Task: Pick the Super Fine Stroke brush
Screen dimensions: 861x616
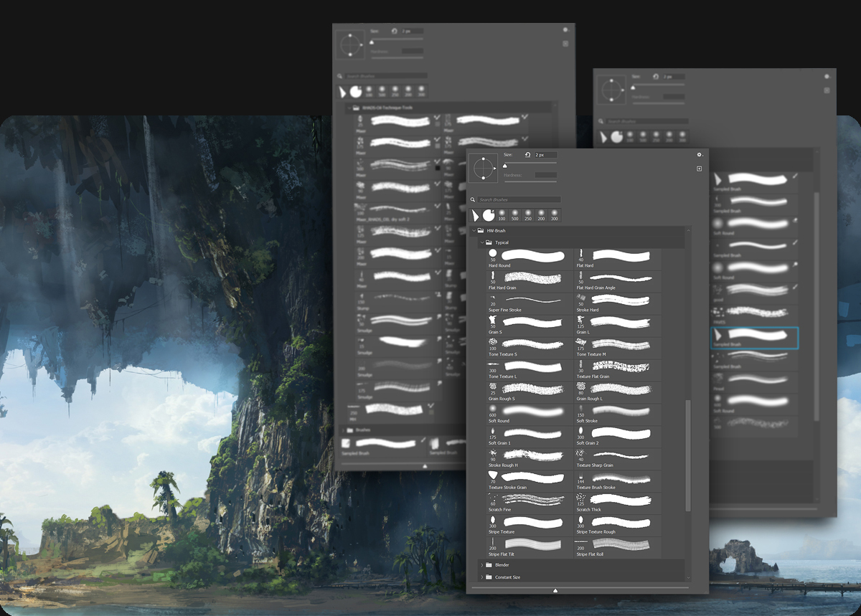Action: tap(530, 303)
